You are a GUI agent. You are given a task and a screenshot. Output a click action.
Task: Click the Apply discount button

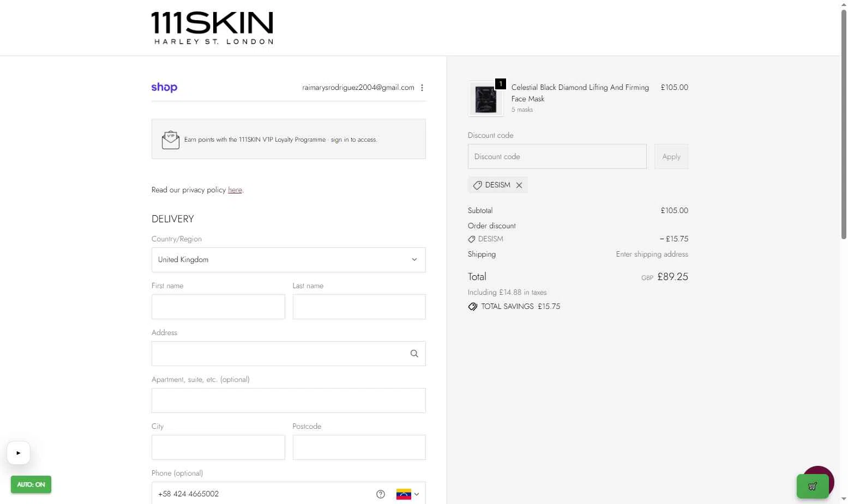coord(671,156)
